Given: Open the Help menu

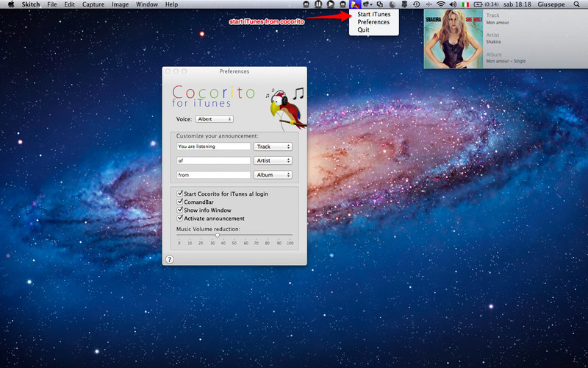Looking at the screenshot, I should (x=171, y=4).
